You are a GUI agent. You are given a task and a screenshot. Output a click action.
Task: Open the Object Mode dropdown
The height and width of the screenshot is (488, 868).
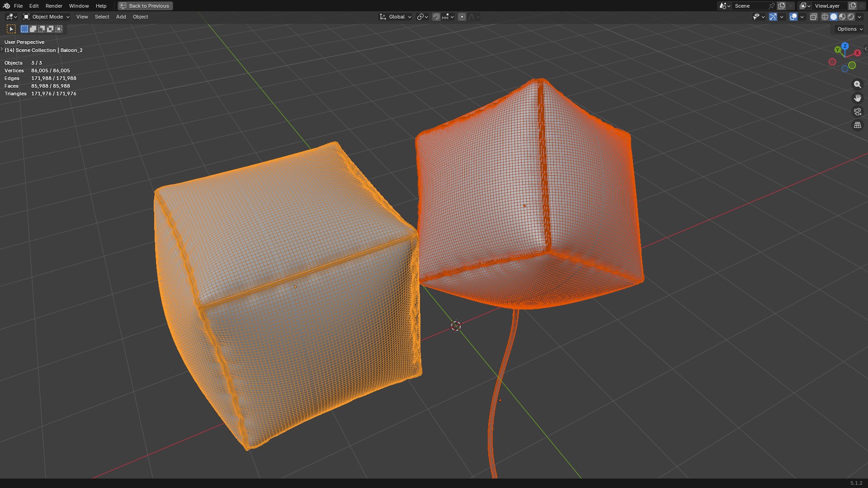(46, 17)
